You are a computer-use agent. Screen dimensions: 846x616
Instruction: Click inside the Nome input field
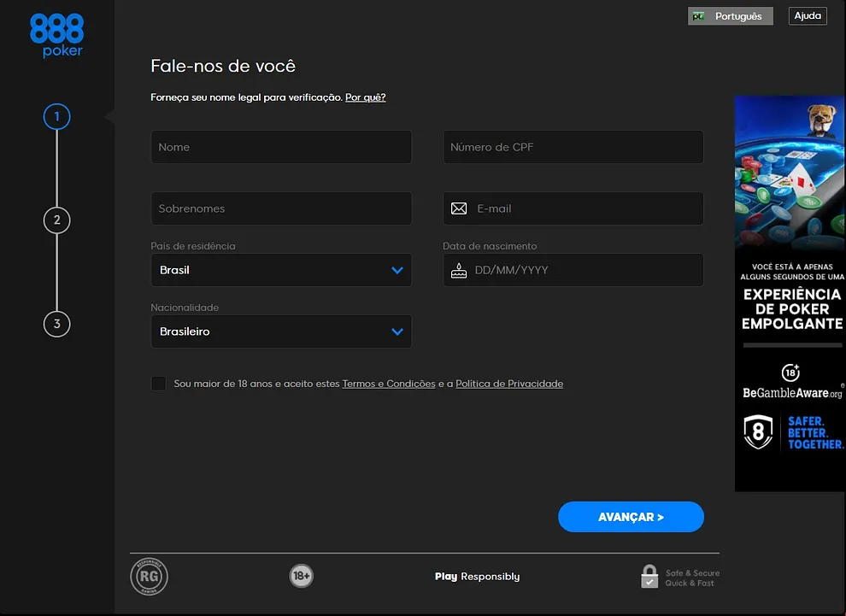[281, 147]
